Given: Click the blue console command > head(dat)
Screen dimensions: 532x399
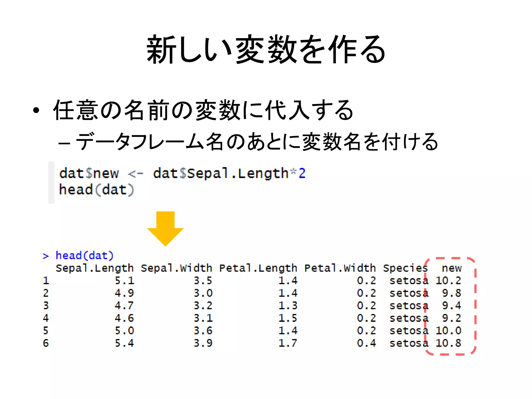Looking at the screenshot, I should point(78,256).
